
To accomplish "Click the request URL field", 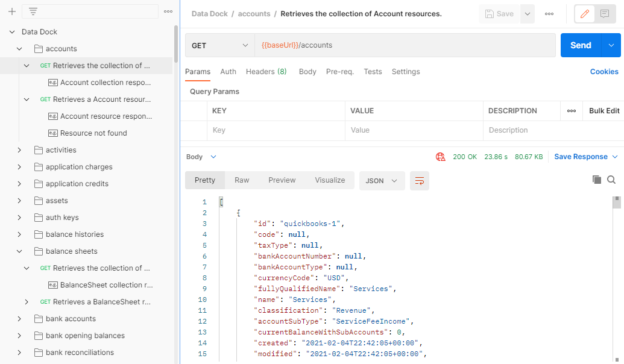I will point(405,45).
